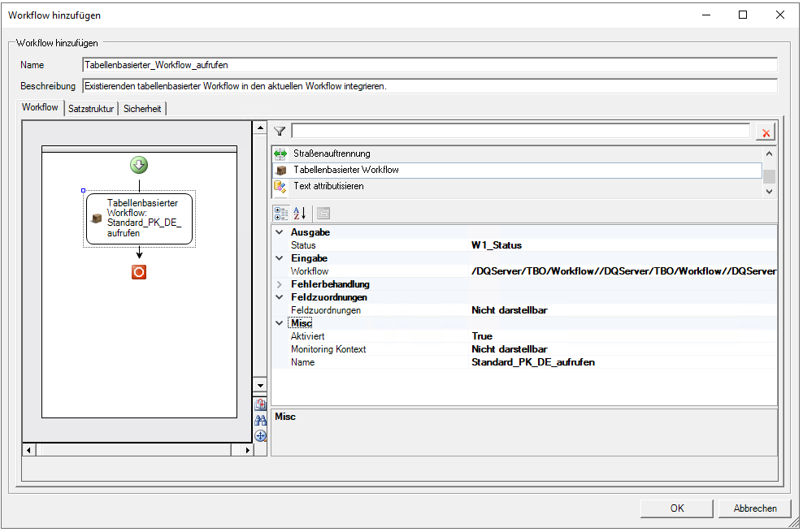Screen dimensions: 803x532
Task: Click the binoculars search icon
Action: click(x=260, y=421)
